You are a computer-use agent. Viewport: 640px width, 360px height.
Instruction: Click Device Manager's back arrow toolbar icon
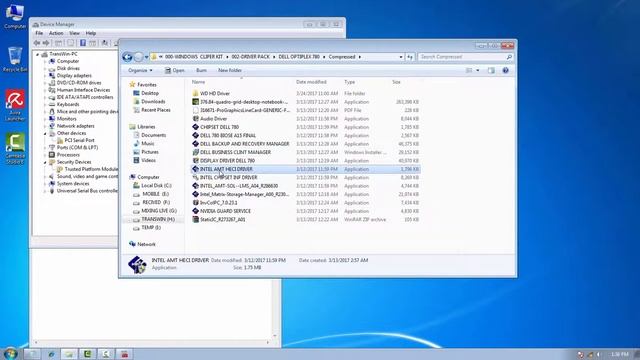point(37,43)
